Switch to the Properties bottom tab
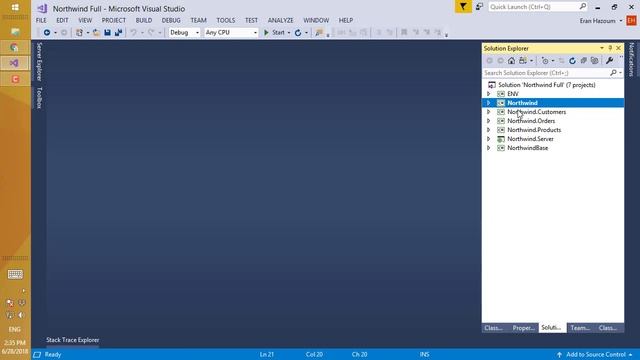 (523, 328)
